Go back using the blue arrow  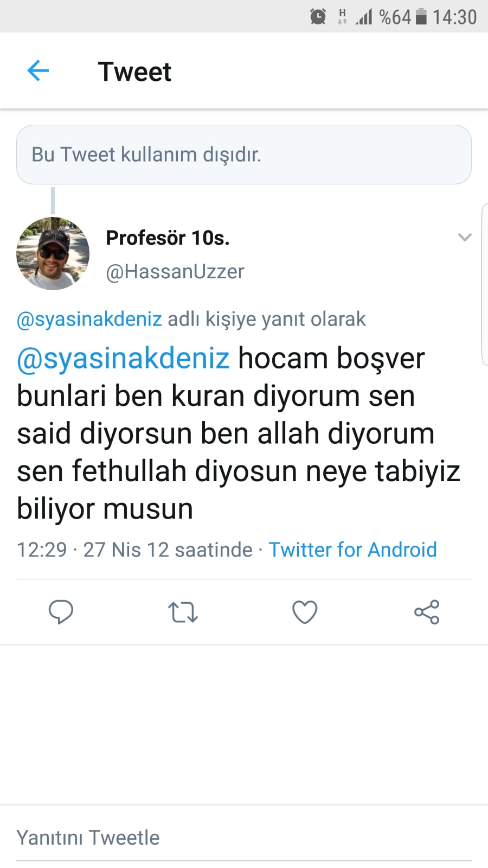pos(38,71)
